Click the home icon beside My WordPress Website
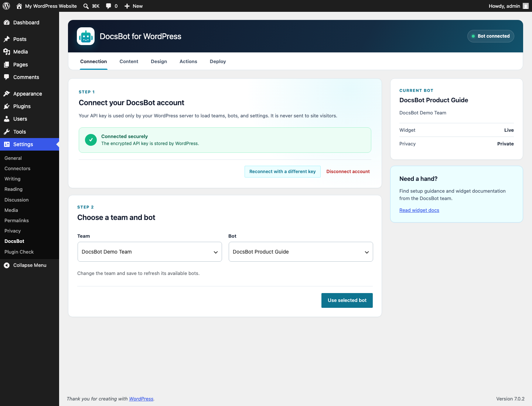This screenshot has height=406, width=532. point(19,6)
